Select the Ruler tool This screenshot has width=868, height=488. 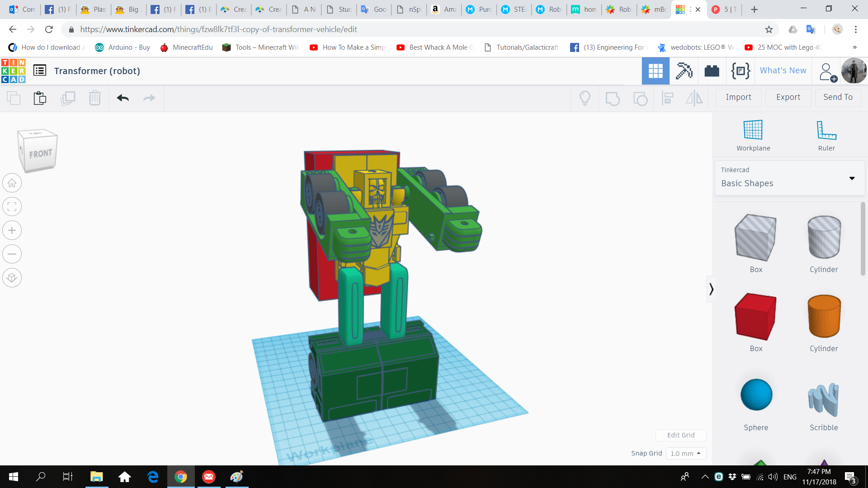(x=826, y=130)
